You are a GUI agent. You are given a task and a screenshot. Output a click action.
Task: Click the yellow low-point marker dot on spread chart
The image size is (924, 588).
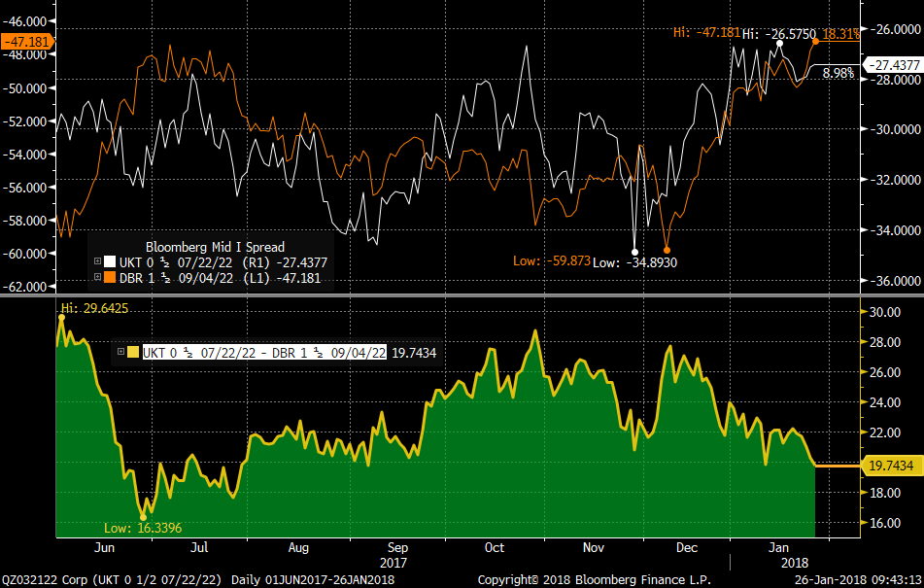tap(143, 517)
